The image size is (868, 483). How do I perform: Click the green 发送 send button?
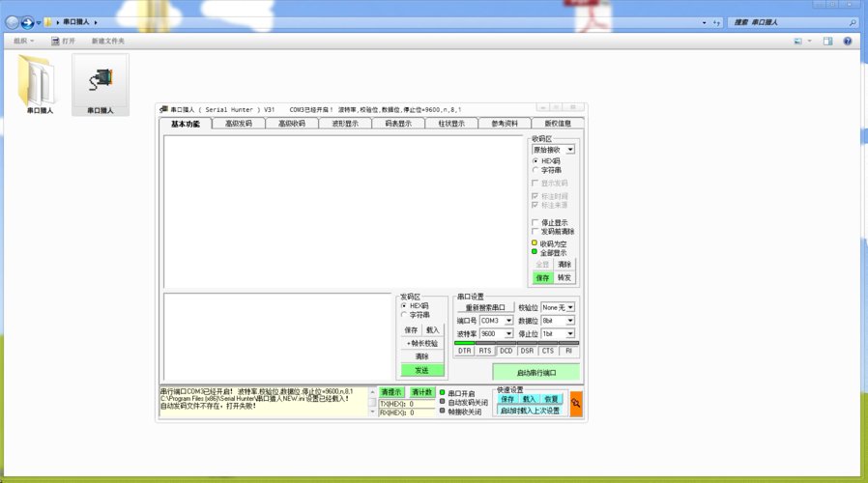coord(421,370)
